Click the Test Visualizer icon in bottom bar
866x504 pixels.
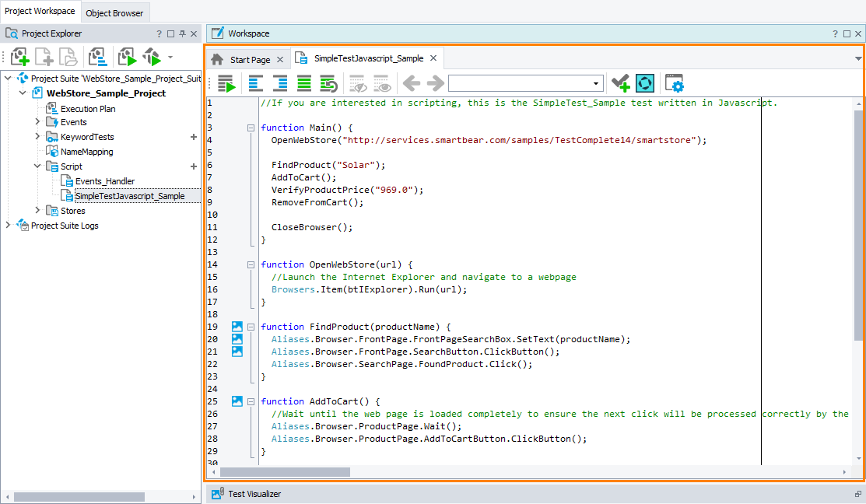216,493
